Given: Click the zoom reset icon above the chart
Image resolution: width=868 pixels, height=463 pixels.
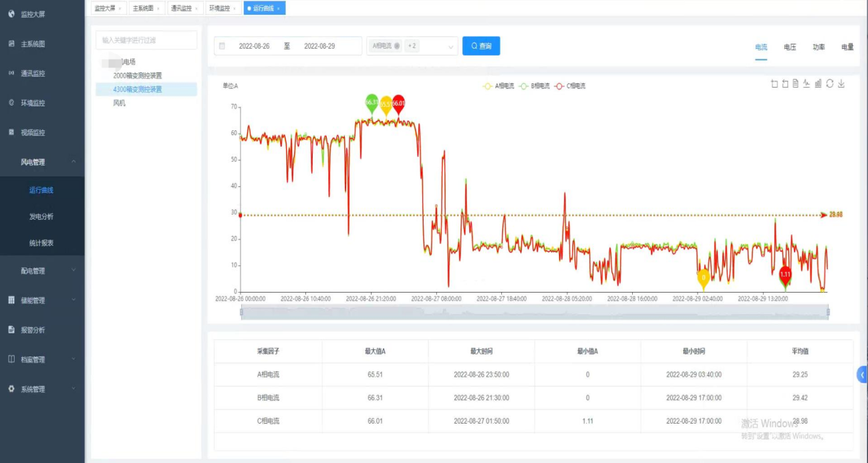Looking at the screenshot, I should [784, 84].
